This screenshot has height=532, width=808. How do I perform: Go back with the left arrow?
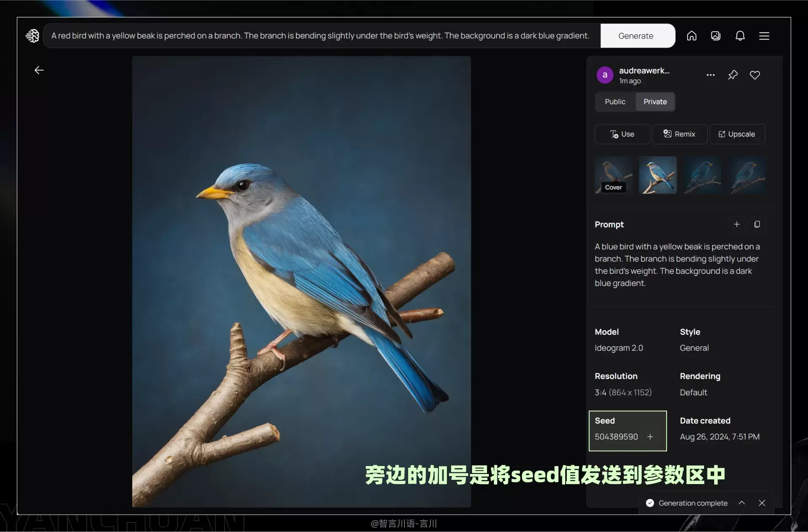[39, 70]
